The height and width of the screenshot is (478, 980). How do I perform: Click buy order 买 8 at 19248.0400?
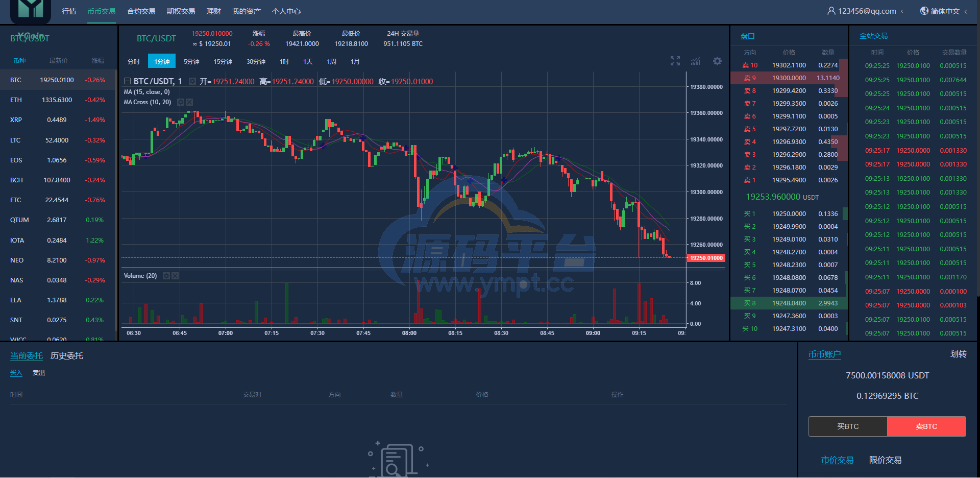[x=789, y=303]
